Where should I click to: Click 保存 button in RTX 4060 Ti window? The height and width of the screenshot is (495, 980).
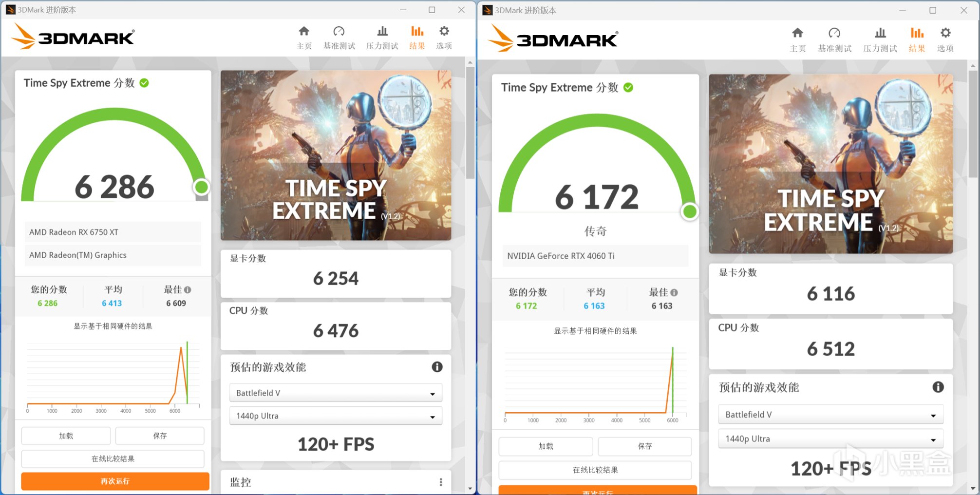[645, 446]
